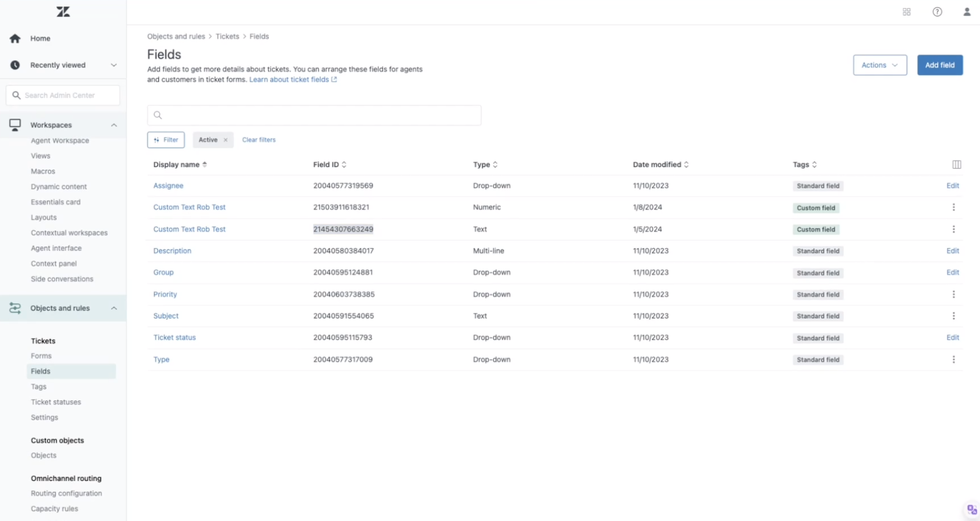Open the Zendesk products grid icon
This screenshot has width=980, height=521.
click(x=906, y=11)
